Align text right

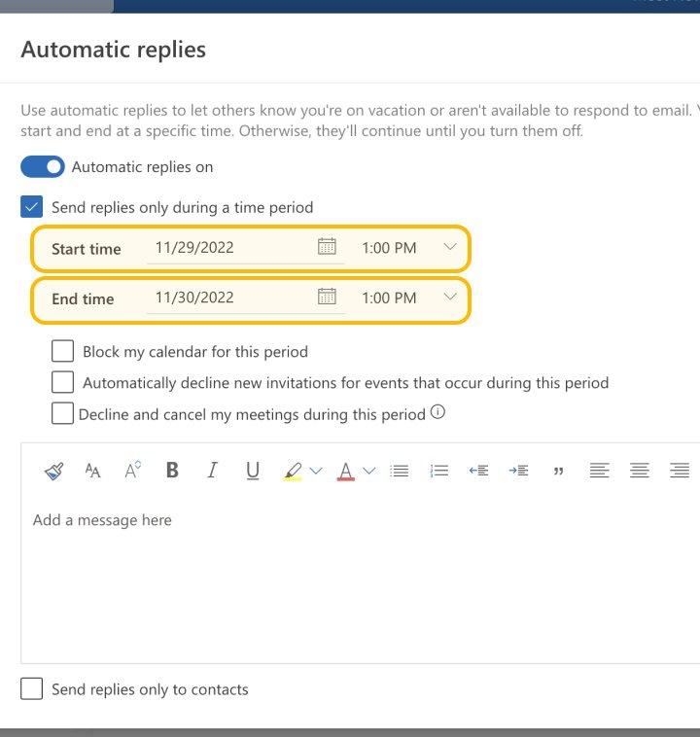coord(680,470)
